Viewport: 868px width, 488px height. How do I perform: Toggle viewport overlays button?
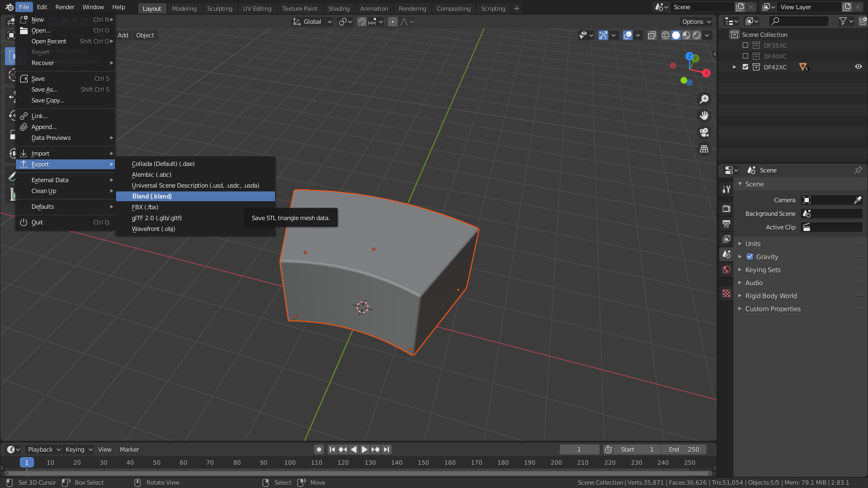coord(628,35)
